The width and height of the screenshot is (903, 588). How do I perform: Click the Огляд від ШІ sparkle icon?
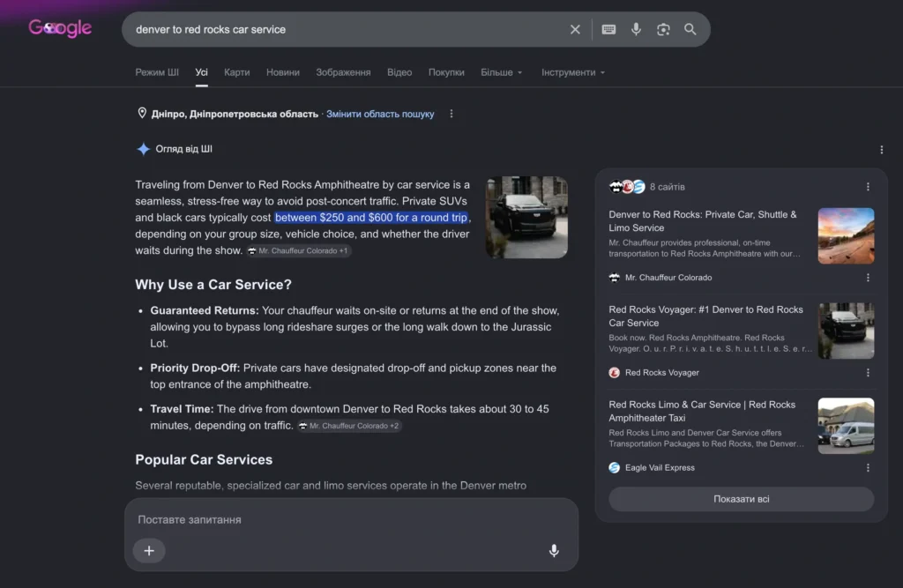click(x=143, y=149)
